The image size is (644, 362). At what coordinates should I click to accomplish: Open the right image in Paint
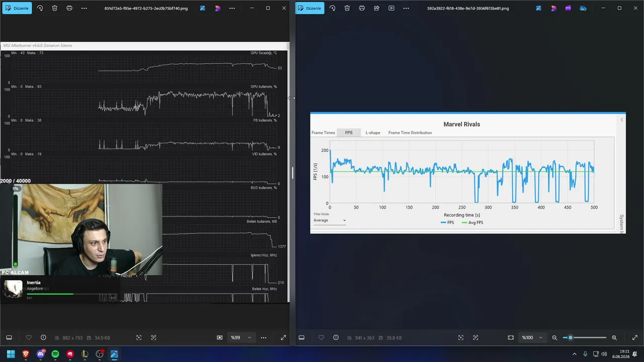click(538, 8)
